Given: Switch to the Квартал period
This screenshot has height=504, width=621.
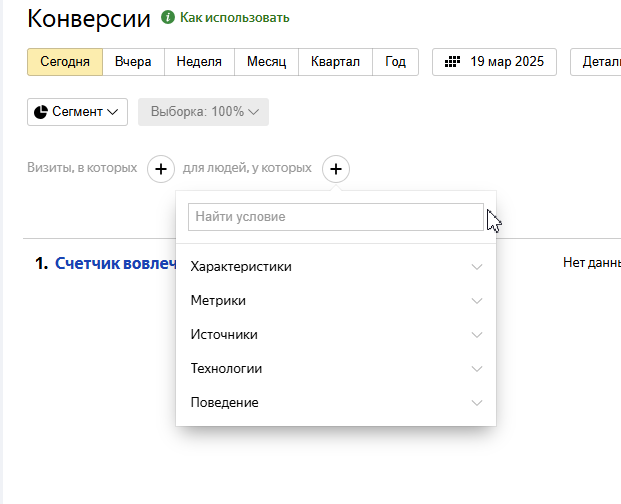Looking at the screenshot, I should click(335, 62).
